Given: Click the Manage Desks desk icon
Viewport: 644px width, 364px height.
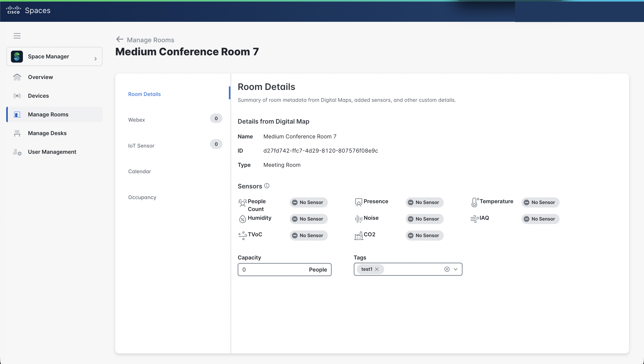Looking at the screenshot, I should [17, 133].
